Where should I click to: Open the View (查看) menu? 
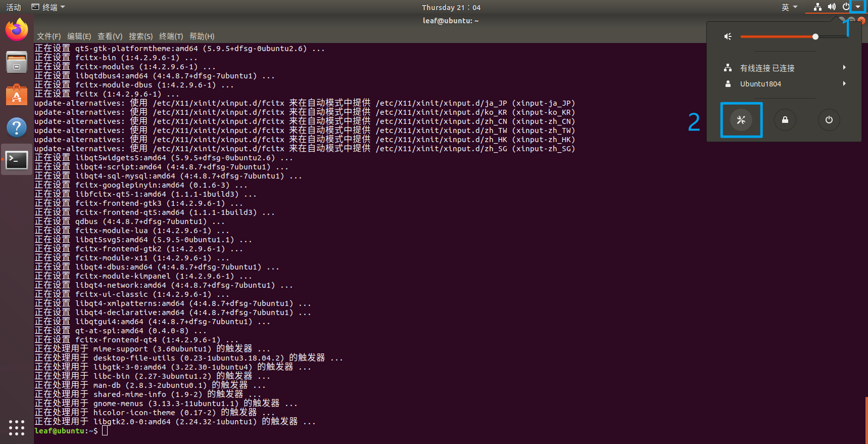click(x=110, y=36)
